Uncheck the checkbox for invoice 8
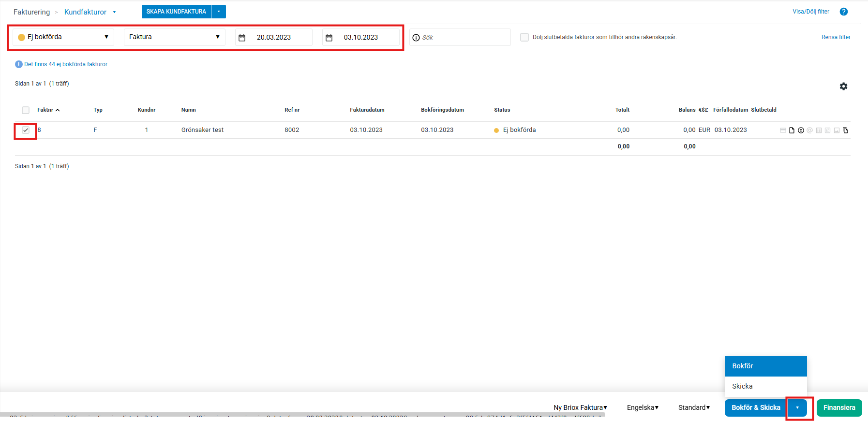 26,130
